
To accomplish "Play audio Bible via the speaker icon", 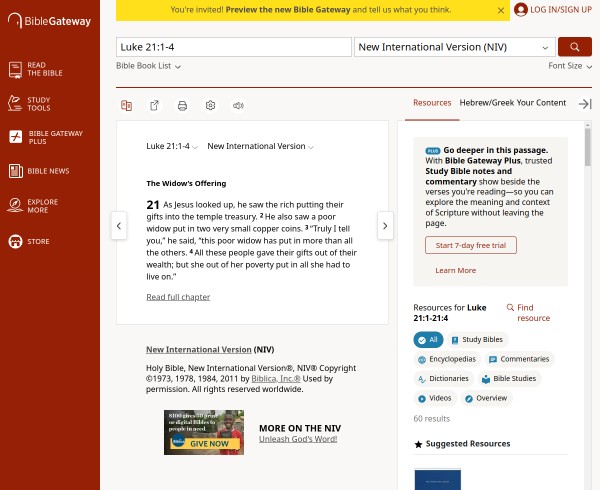I will pos(238,106).
